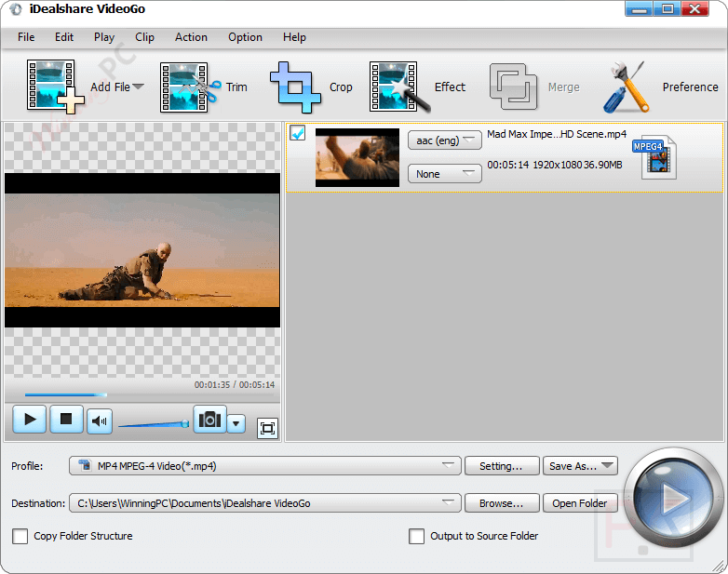The image size is (728, 574).
Task: Maximize the iDealshare VideoGo window
Action: pos(667,8)
